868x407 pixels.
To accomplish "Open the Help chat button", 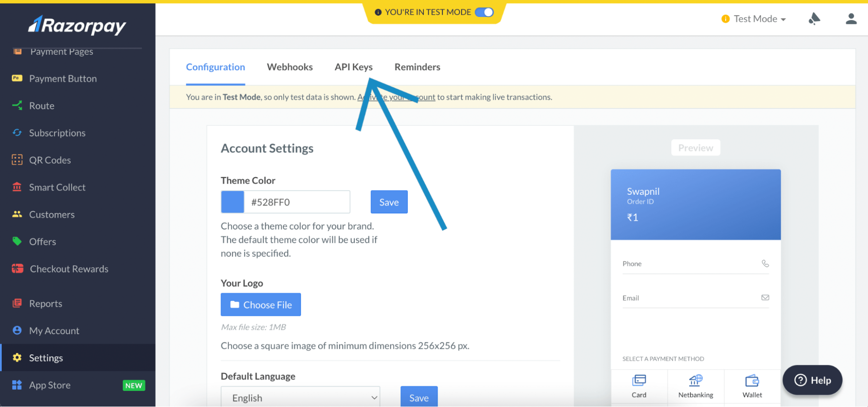I will pos(812,380).
